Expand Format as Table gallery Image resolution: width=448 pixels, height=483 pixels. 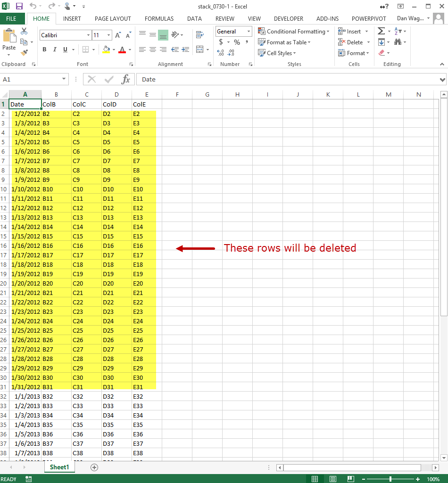point(284,42)
